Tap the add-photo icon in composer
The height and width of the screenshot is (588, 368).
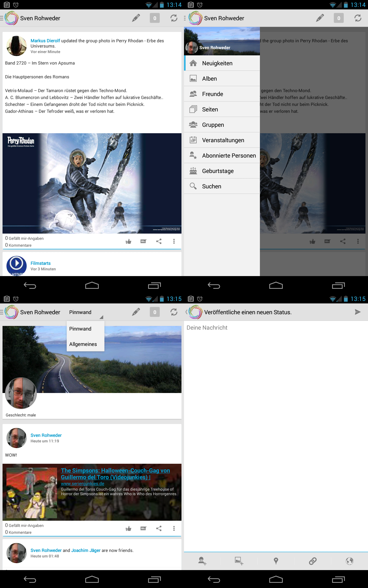(x=239, y=561)
